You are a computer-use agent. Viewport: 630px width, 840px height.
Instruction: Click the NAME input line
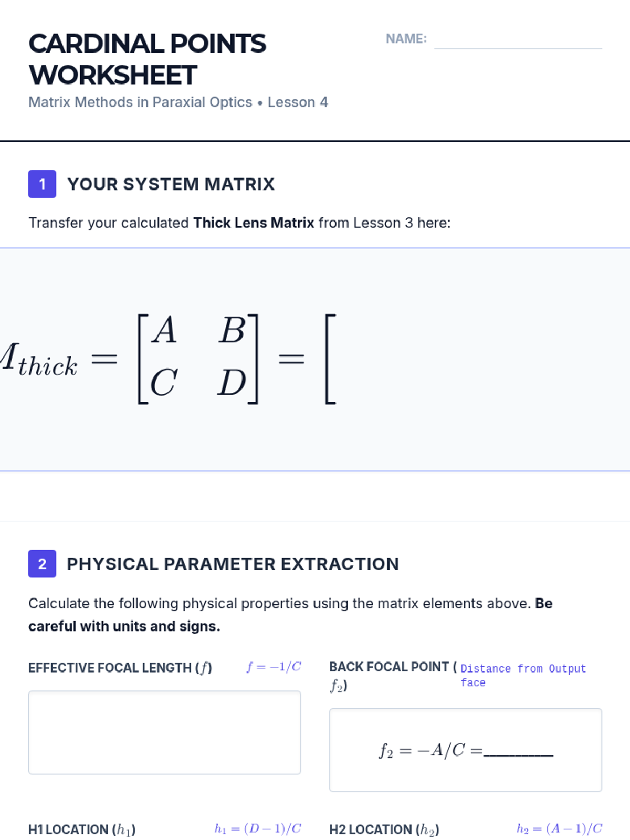[x=518, y=39]
